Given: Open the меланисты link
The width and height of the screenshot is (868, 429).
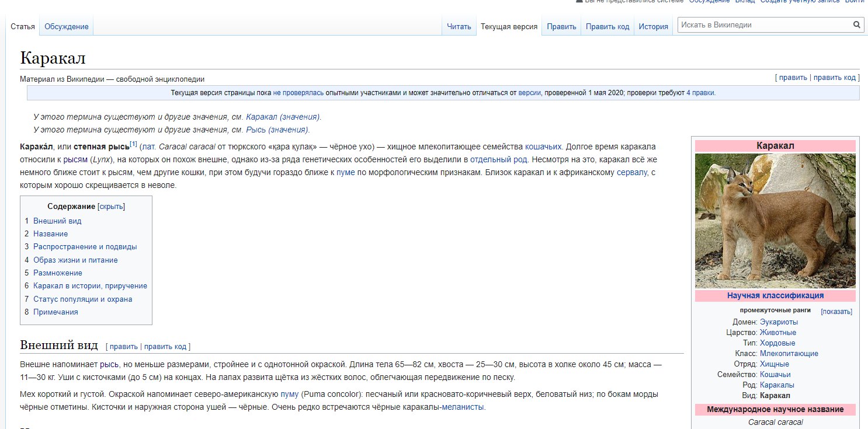Looking at the screenshot, I should pyautogui.click(x=463, y=407).
